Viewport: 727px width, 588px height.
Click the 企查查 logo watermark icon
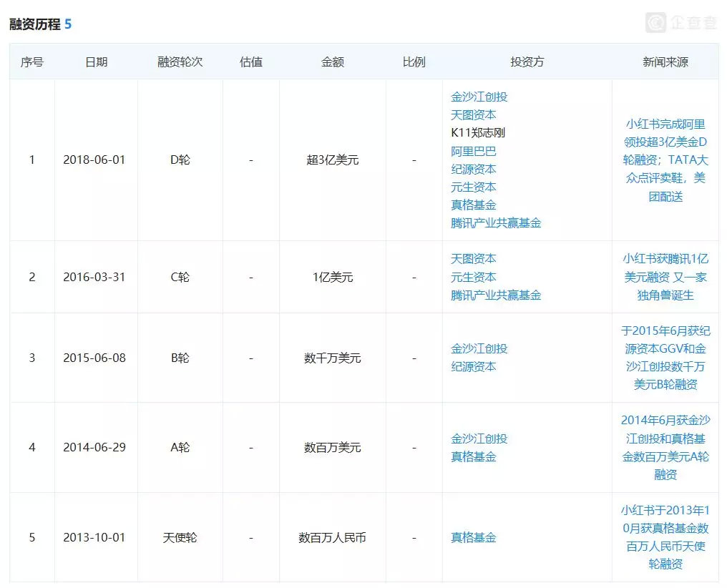pos(655,23)
